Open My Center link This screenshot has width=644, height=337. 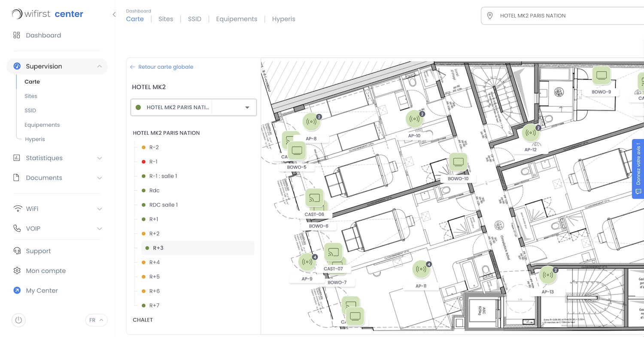[42, 291]
